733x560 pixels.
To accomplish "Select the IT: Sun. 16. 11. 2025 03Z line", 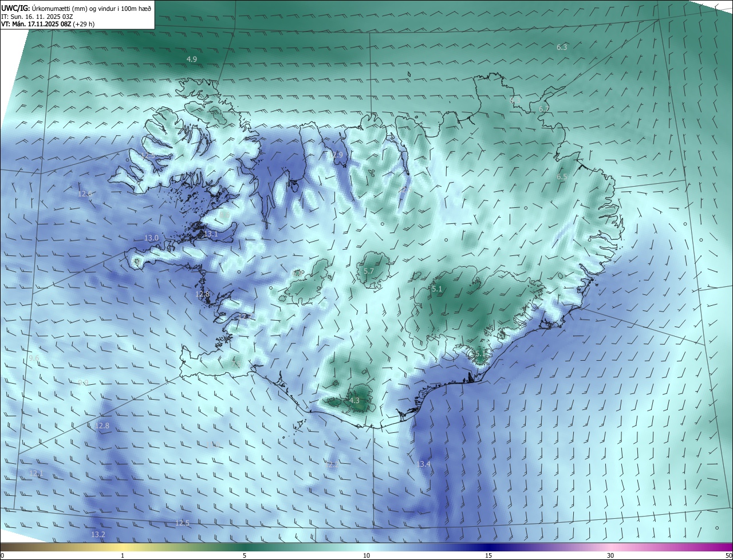I will point(37,17).
